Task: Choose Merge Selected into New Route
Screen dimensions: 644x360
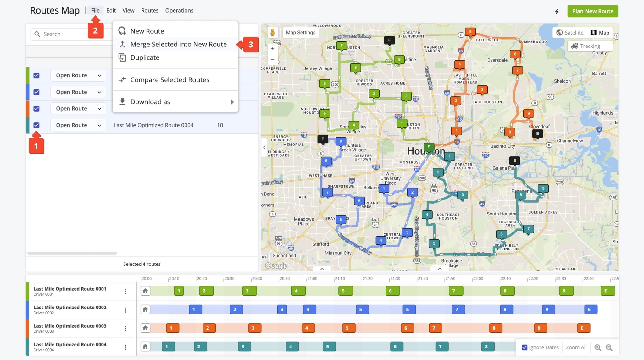Action: coord(178,44)
